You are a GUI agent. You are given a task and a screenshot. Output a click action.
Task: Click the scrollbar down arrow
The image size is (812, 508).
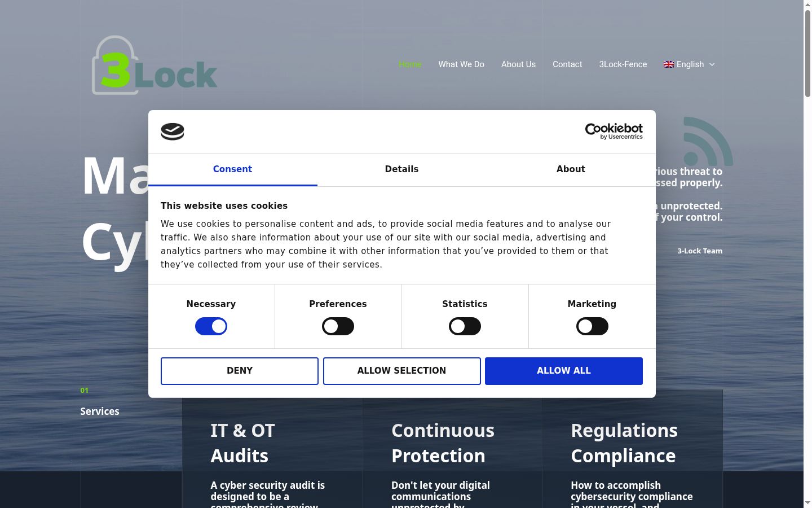click(807, 503)
